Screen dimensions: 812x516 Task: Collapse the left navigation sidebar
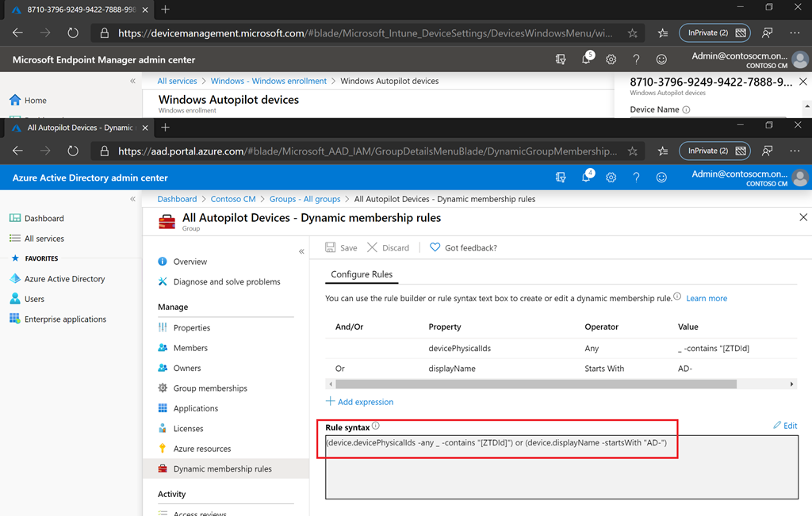click(132, 199)
